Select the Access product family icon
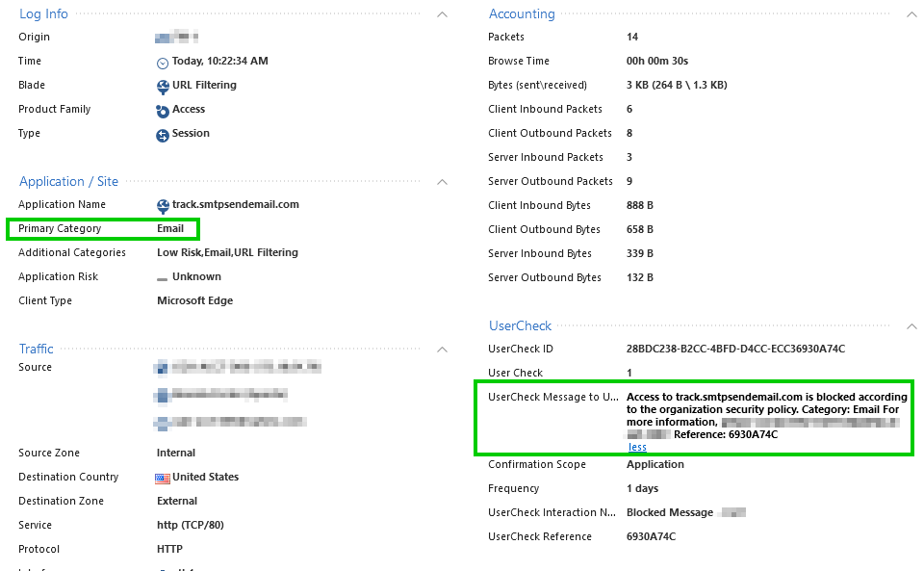 [x=161, y=109]
